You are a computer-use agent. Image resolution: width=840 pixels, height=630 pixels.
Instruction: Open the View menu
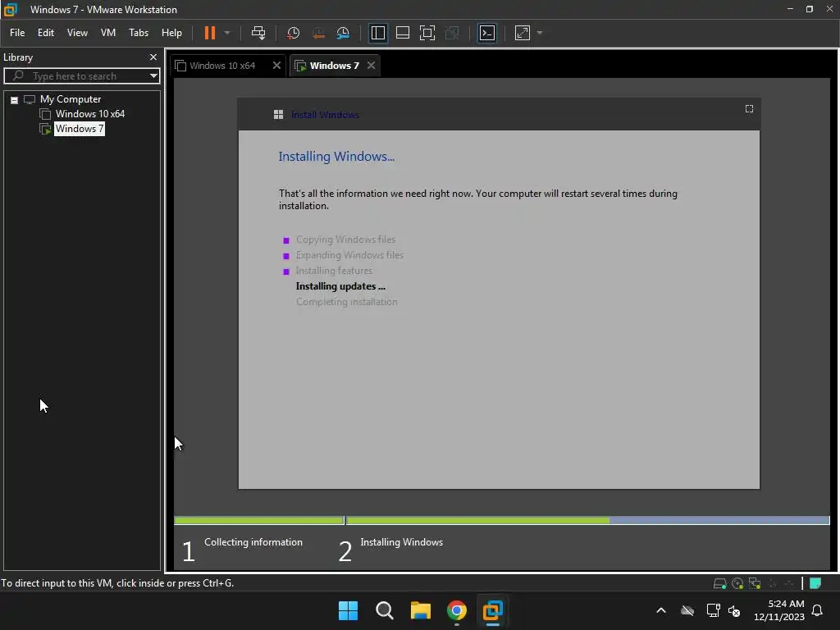click(77, 33)
